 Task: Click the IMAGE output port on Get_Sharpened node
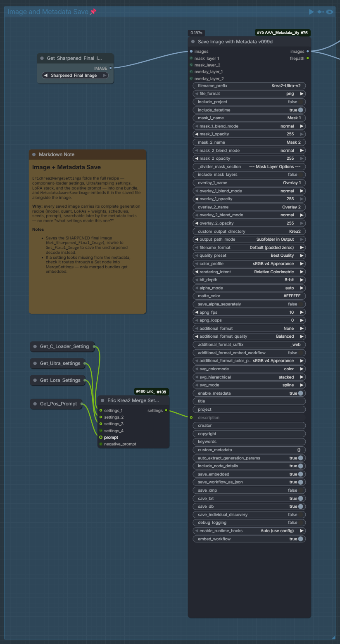coord(110,68)
